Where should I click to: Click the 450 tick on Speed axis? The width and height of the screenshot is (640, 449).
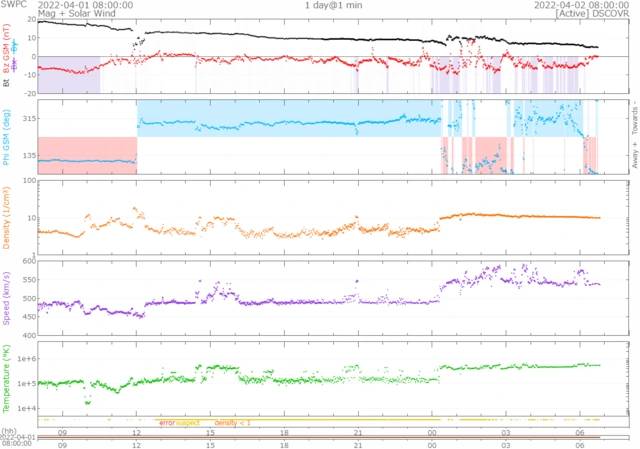point(29,317)
